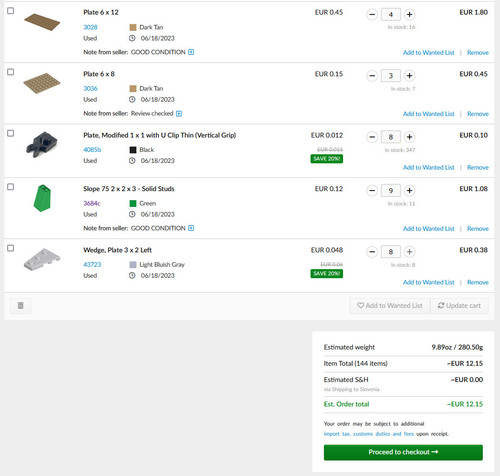This screenshot has height=476, width=500.
Task: Select the Plate 6 x 8 checkbox
Action: point(11,72)
